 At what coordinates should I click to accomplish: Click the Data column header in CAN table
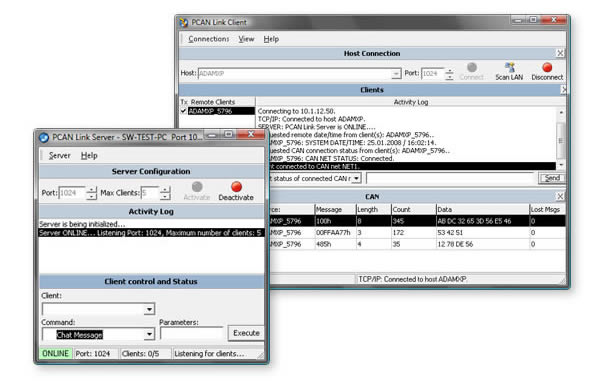coord(483,210)
